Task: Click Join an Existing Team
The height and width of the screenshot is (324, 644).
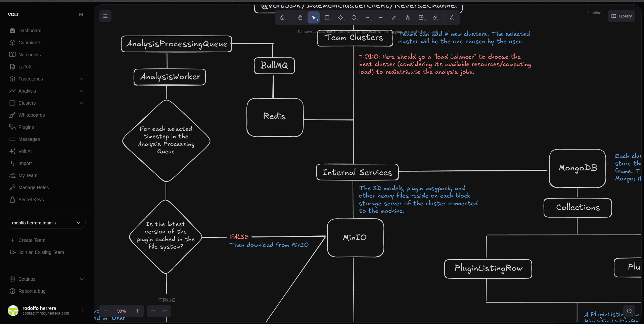Action: click(x=41, y=252)
